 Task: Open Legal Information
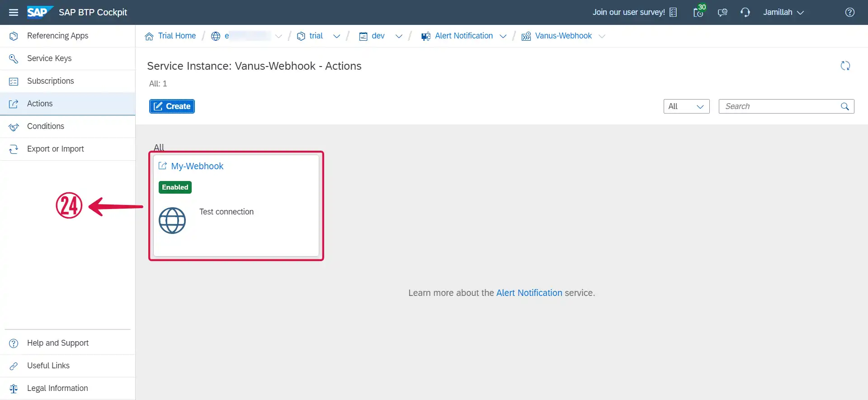[x=68, y=388]
